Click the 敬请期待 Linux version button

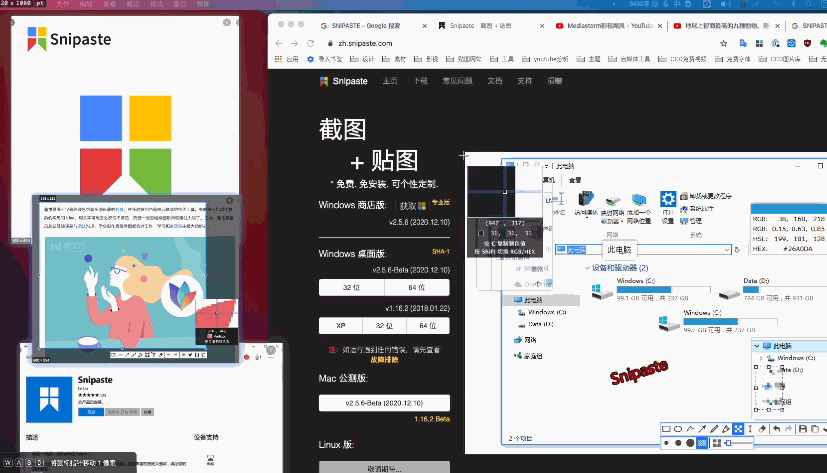(384, 468)
